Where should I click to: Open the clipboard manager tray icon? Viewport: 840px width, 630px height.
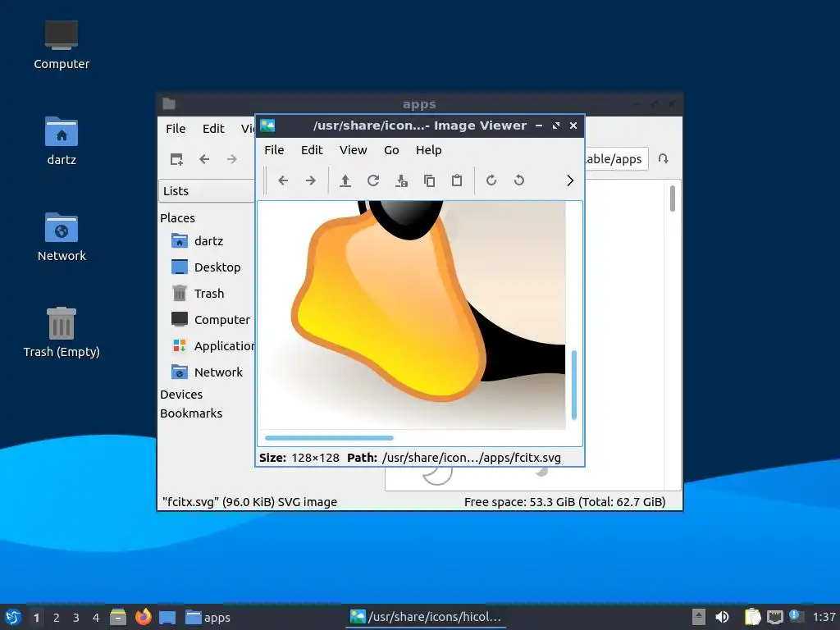tap(752, 617)
